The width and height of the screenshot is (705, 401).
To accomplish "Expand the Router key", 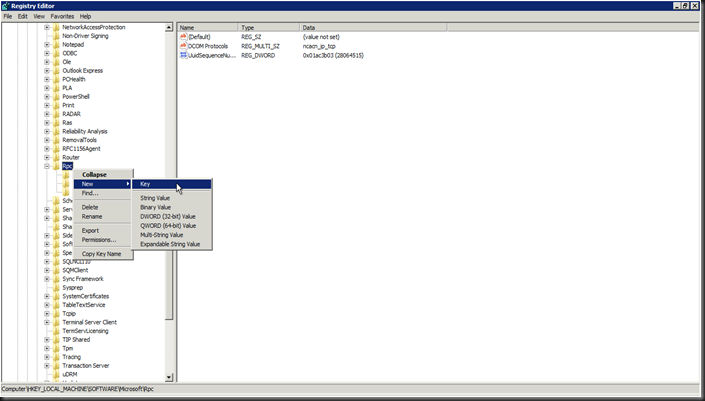I will [47, 157].
